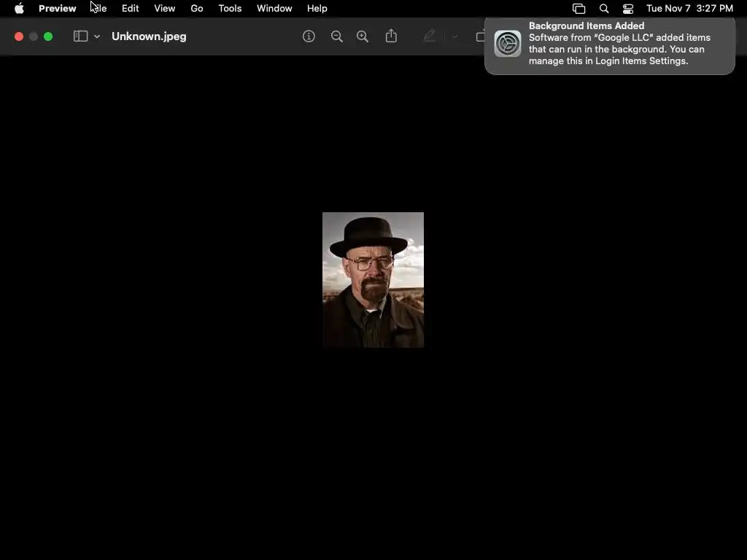Image resolution: width=747 pixels, height=560 pixels.
Task: Click the Background Items Added notification
Action: pos(610,46)
